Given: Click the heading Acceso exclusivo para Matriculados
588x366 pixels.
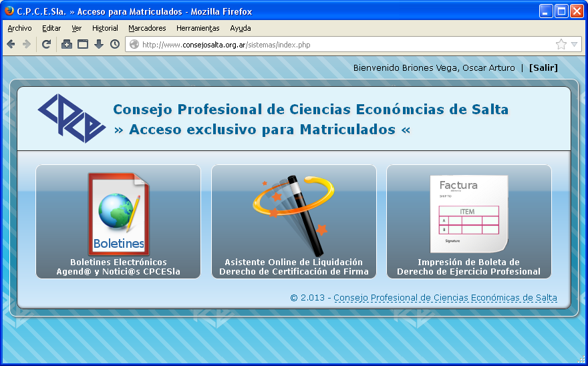Looking at the screenshot, I should click(262, 130).
